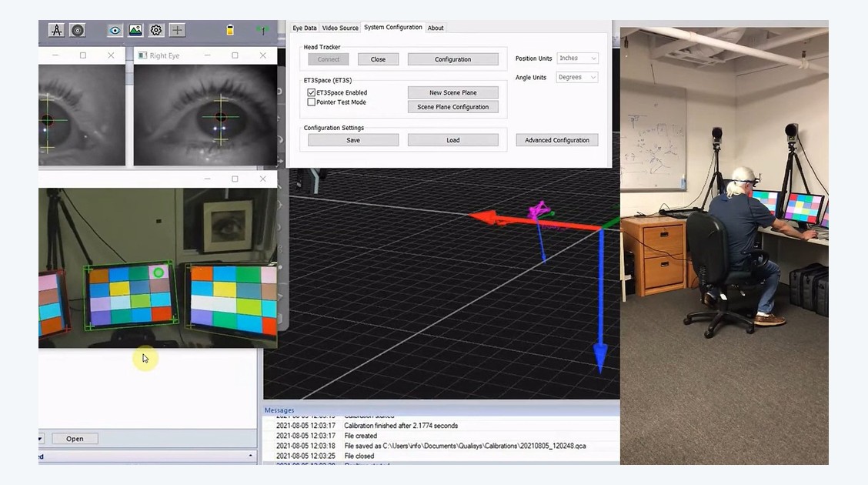Open Advanced Configuration

[557, 140]
